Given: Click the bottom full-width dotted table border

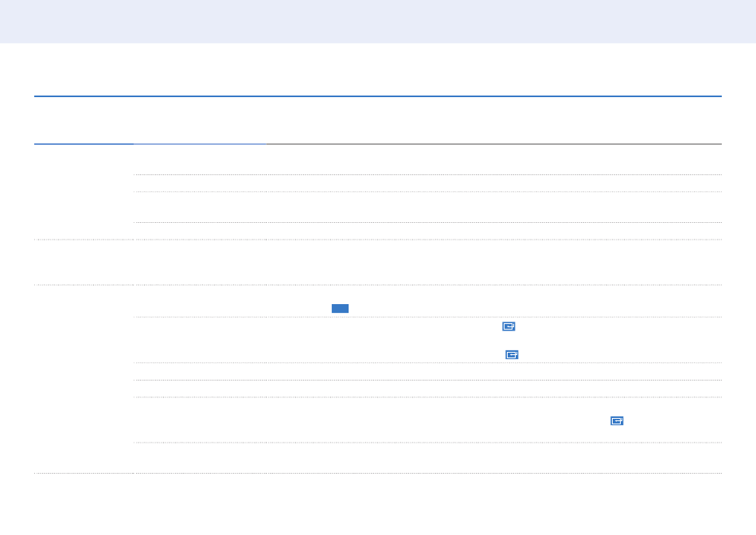Looking at the screenshot, I should pos(378,473).
